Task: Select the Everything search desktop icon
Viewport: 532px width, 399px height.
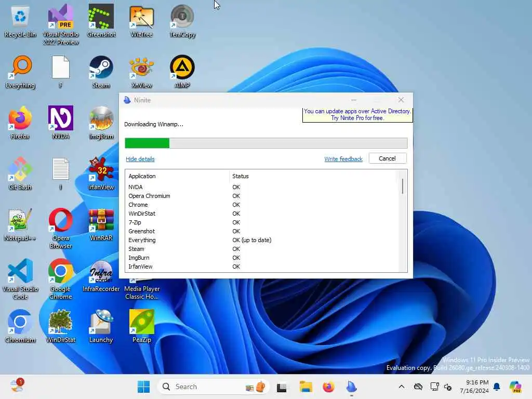Action: [x=20, y=72]
